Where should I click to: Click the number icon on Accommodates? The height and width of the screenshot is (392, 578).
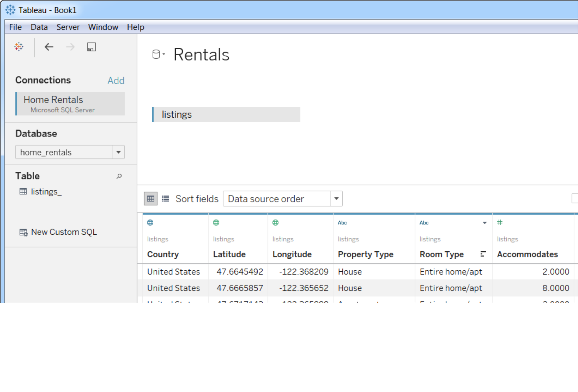click(500, 223)
